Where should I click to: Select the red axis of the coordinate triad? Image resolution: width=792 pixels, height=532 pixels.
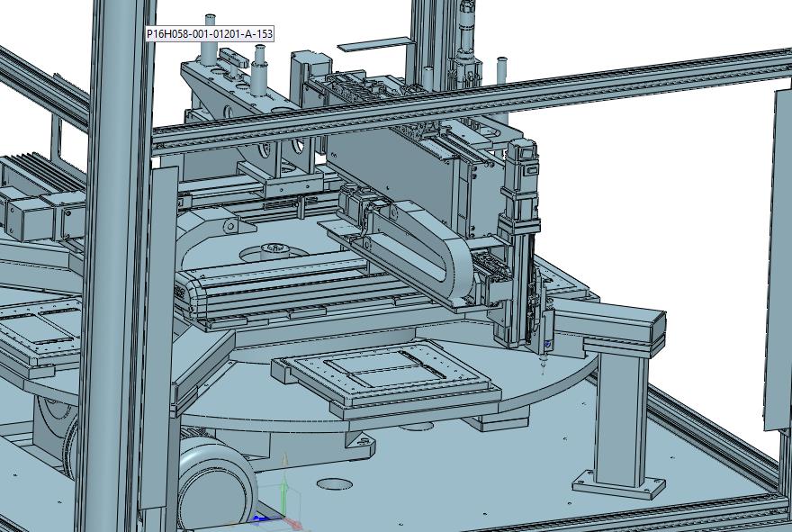coord(292,523)
